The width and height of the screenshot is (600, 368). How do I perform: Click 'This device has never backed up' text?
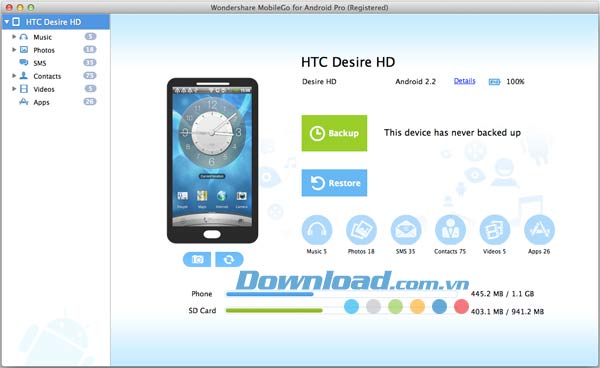coord(452,133)
